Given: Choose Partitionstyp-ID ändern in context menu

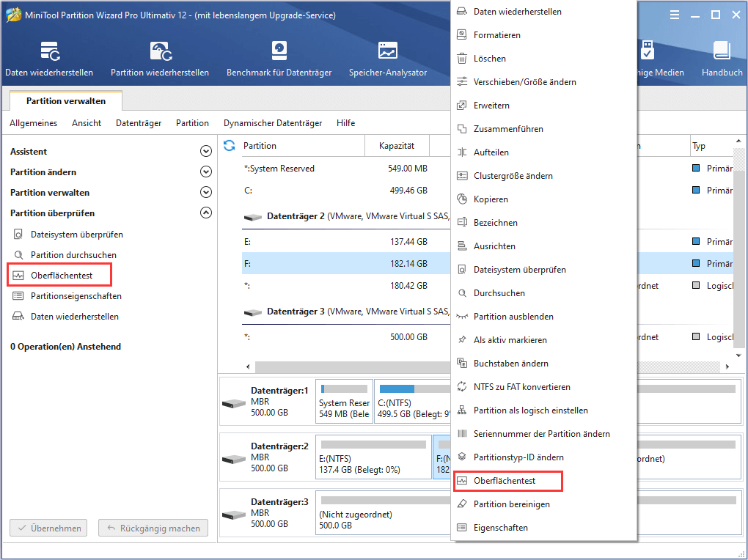Looking at the screenshot, I should (x=518, y=457).
